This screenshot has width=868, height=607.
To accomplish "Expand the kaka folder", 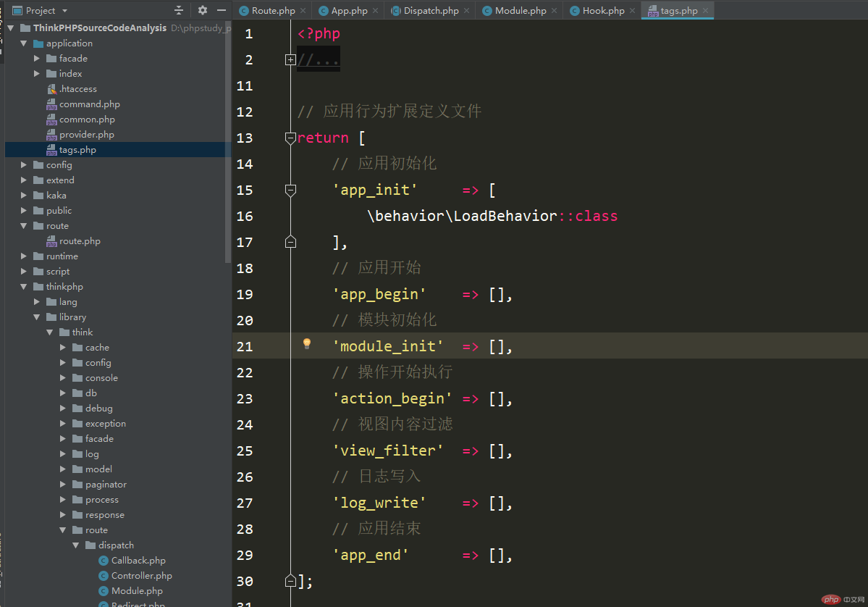I will pyautogui.click(x=23, y=196).
